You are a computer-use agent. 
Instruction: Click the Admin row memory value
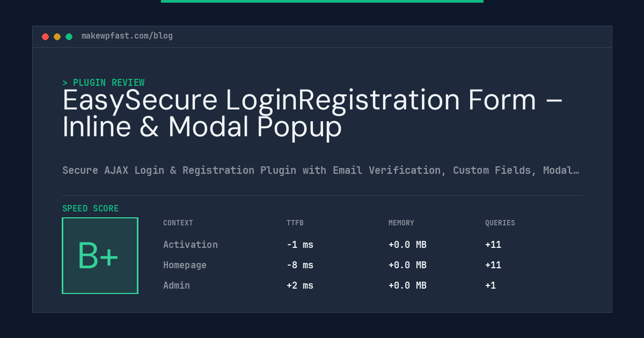pyautogui.click(x=407, y=285)
